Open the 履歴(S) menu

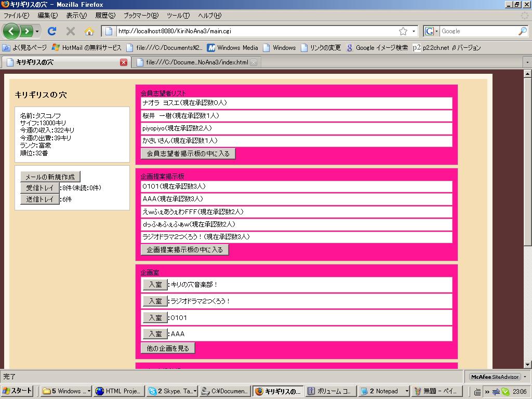click(105, 15)
